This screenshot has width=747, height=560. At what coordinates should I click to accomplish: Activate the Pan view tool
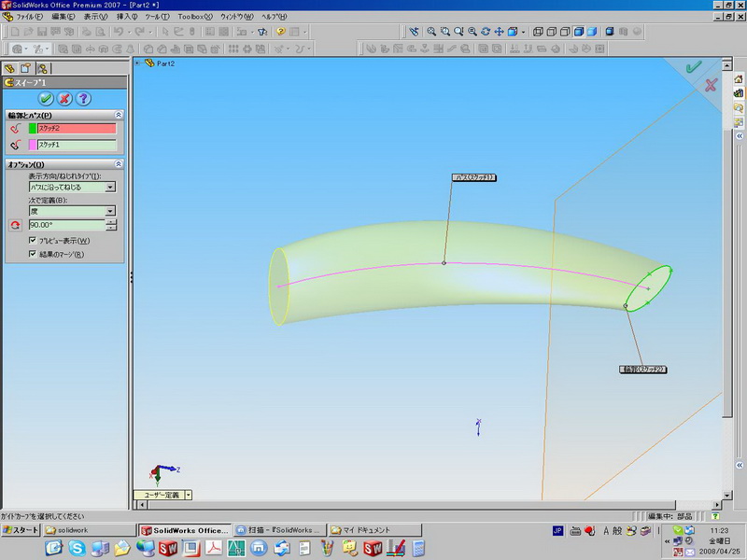[499, 32]
